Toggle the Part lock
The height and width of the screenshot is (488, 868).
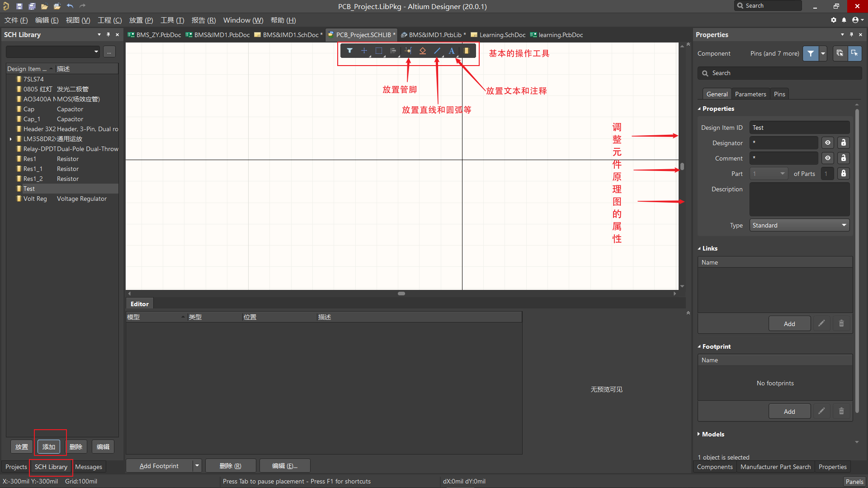click(843, 174)
